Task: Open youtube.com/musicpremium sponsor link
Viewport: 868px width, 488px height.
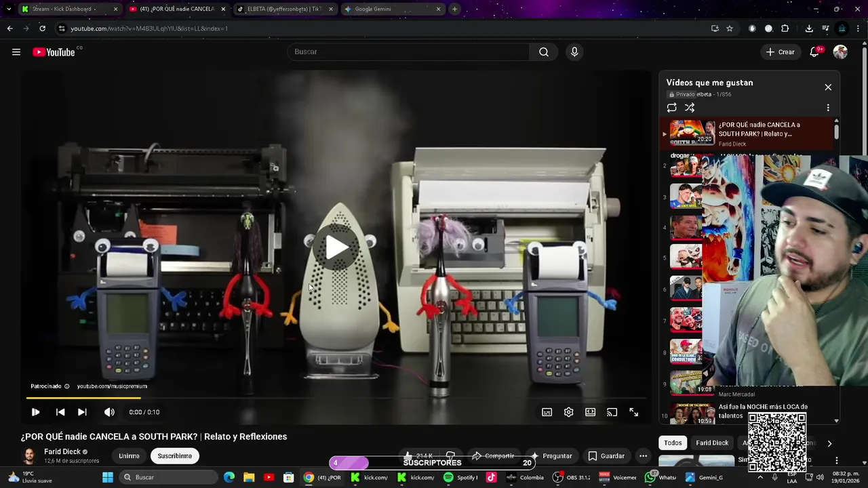Action: pos(112,386)
